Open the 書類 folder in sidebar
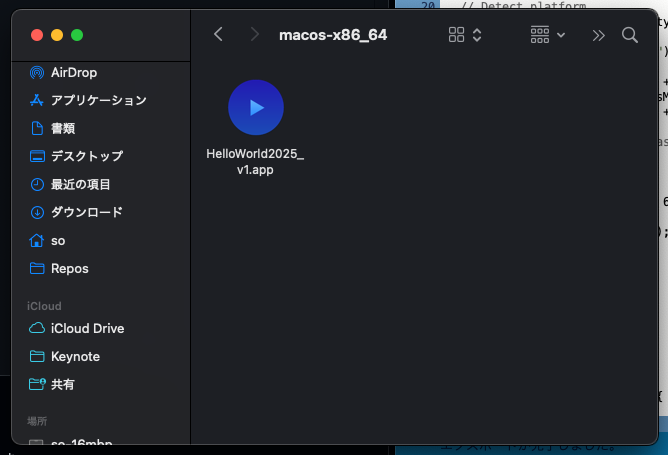Screen dimensions: 668x455 (x=101, y=128)
